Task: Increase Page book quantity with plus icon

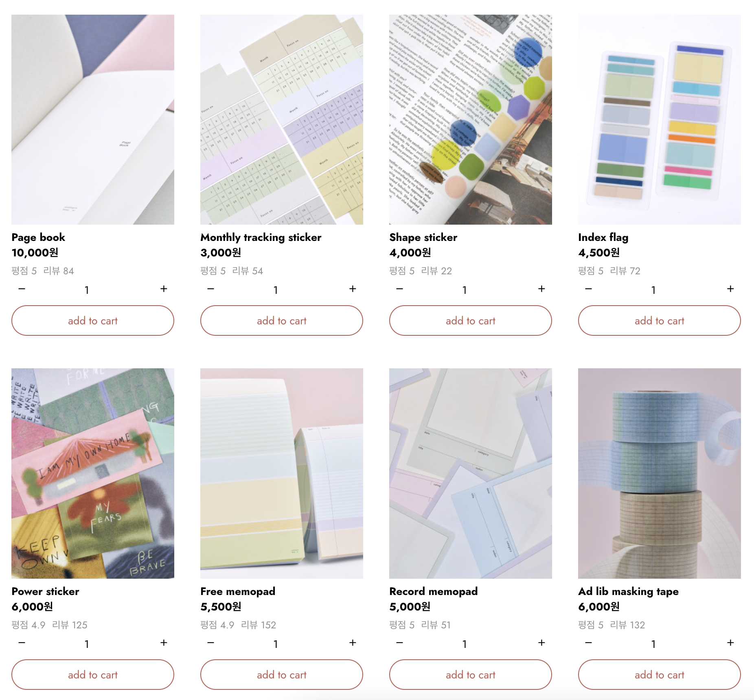Action: point(164,289)
